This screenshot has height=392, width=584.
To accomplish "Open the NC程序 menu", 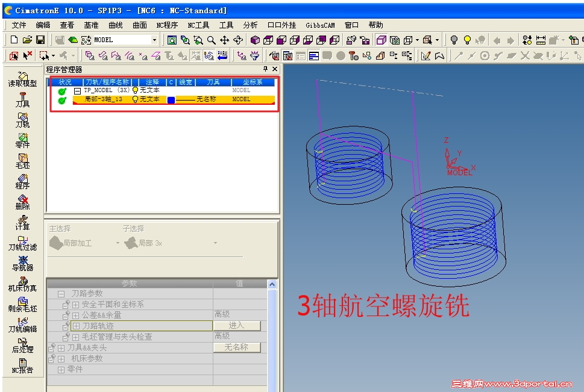I will (x=167, y=25).
